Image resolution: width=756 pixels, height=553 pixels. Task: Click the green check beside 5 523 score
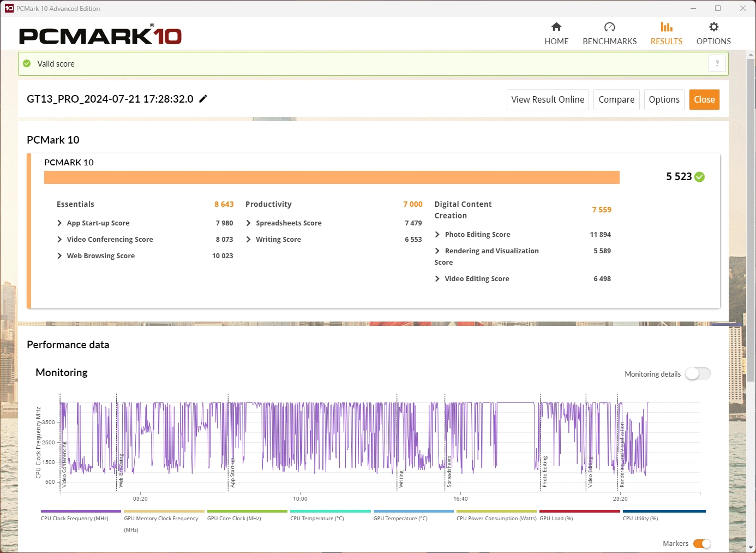tap(700, 177)
